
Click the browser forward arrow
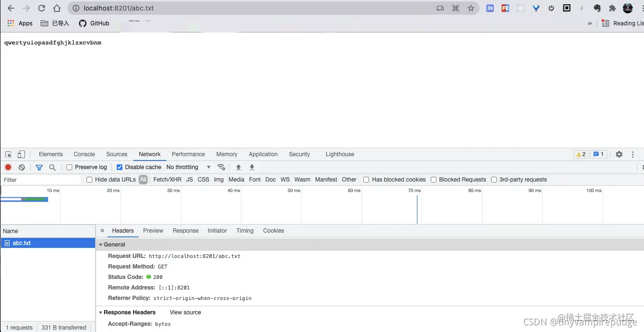point(26,8)
